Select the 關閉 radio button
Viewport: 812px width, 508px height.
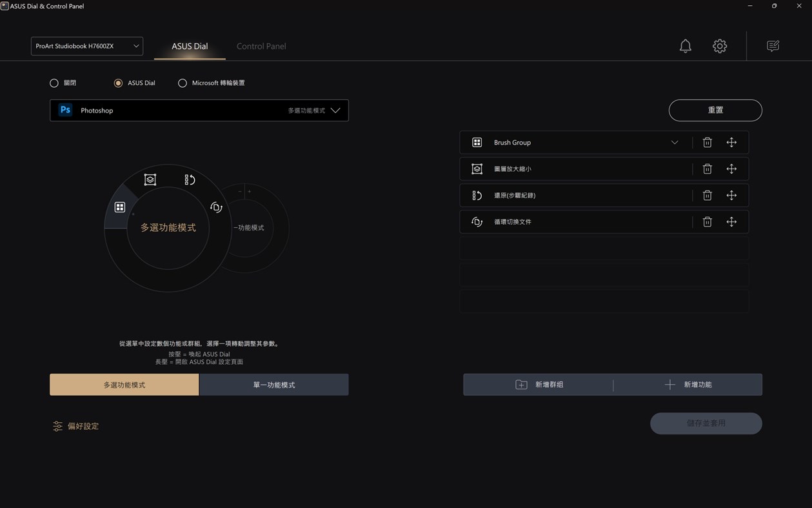pos(54,83)
